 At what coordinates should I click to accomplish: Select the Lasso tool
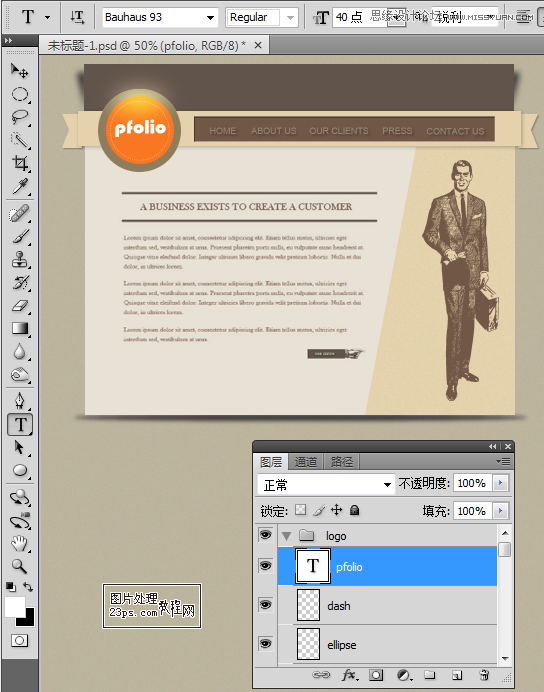pos(19,117)
